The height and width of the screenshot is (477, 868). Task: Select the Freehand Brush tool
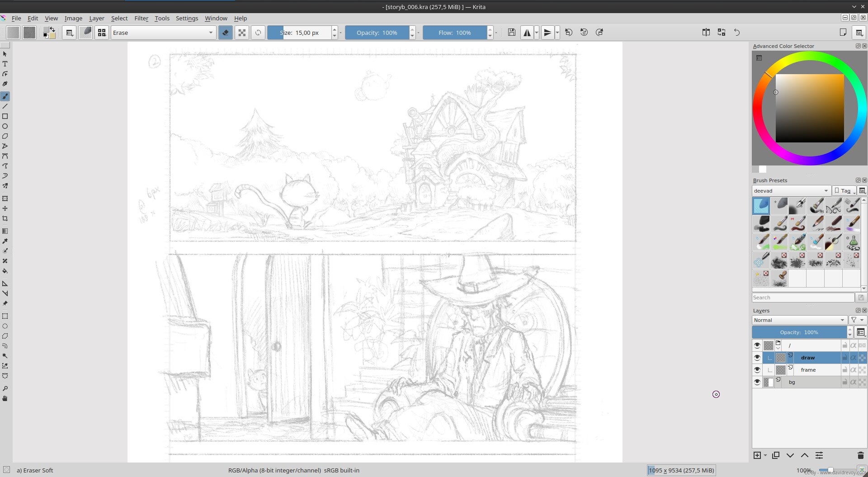click(5, 96)
